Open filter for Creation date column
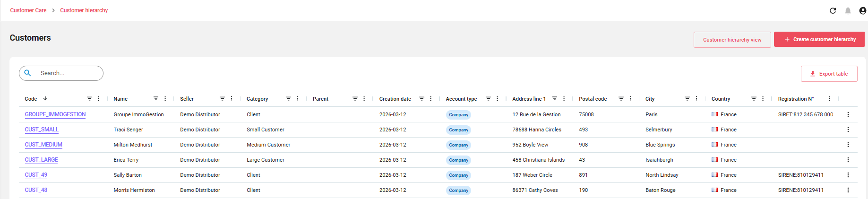This screenshot has width=868, height=199. [421, 98]
